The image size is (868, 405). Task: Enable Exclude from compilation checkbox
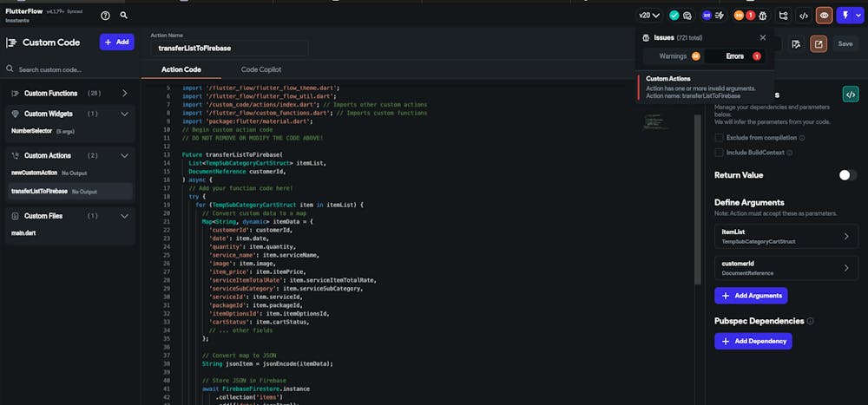click(x=719, y=138)
